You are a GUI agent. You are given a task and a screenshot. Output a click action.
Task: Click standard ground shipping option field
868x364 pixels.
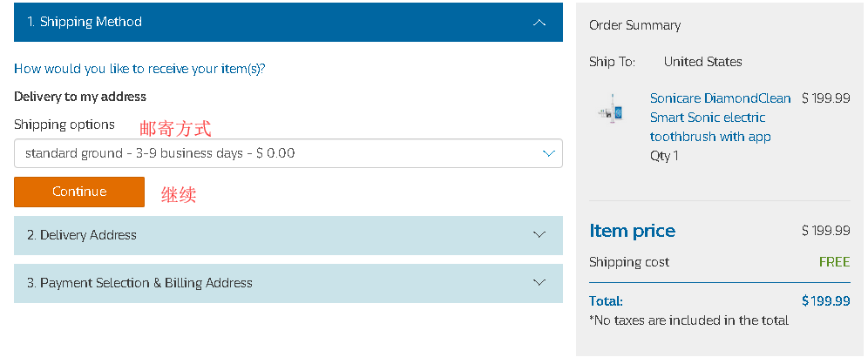(288, 153)
